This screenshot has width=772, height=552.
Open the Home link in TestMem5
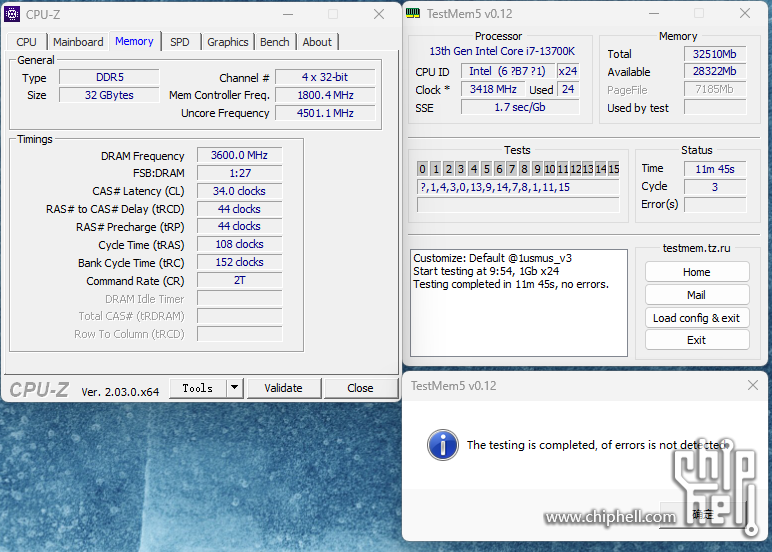(x=697, y=272)
